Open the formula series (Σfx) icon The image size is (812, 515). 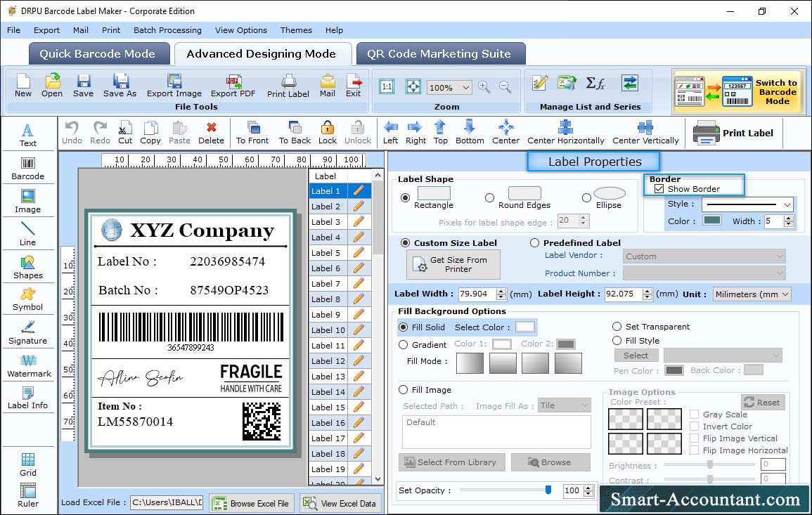coord(595,83)
